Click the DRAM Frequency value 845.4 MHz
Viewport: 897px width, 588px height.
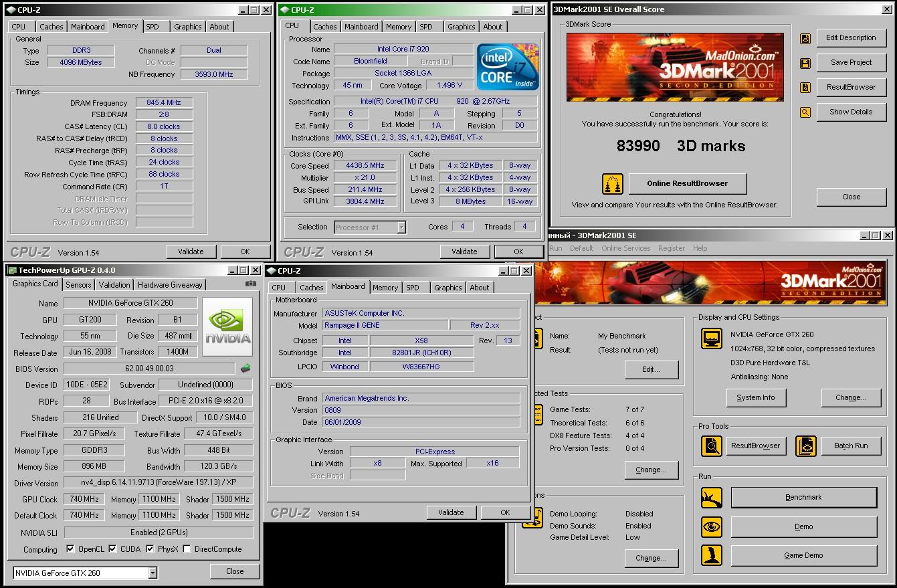(x=164, y=102)
